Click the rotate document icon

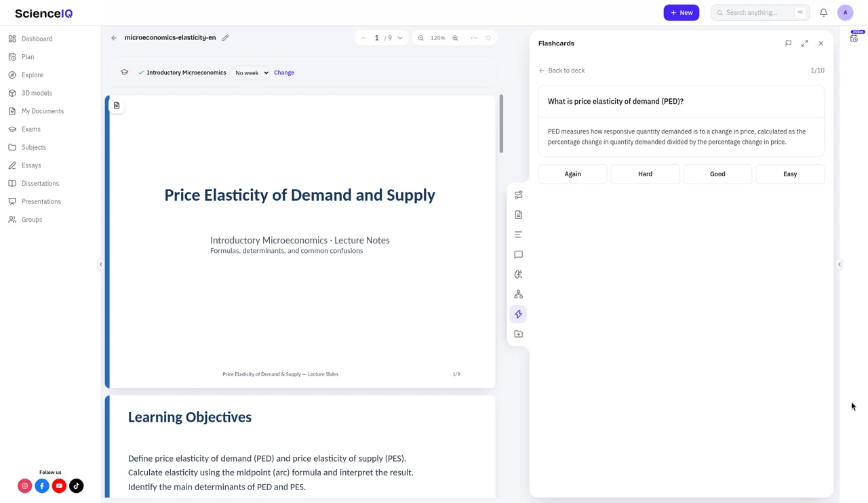pyautogui.click(x=488, y=38)
